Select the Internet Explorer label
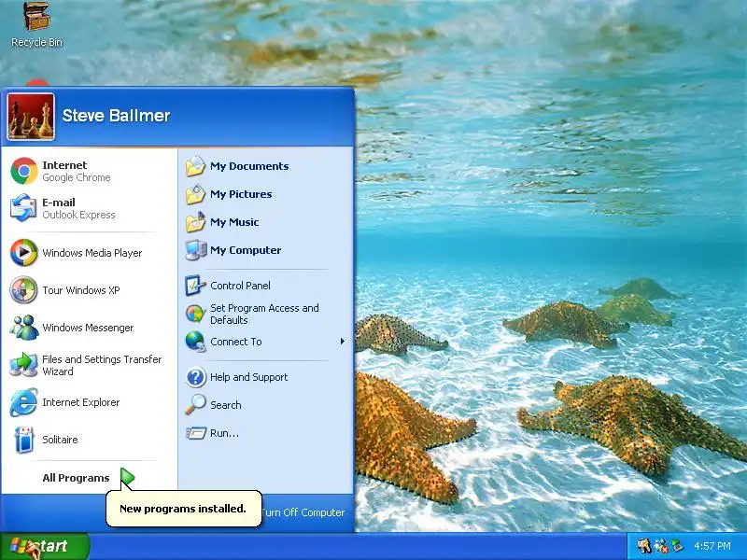This screenshot has height=560, width=747. pyautogui.click(x=80, y=402)
